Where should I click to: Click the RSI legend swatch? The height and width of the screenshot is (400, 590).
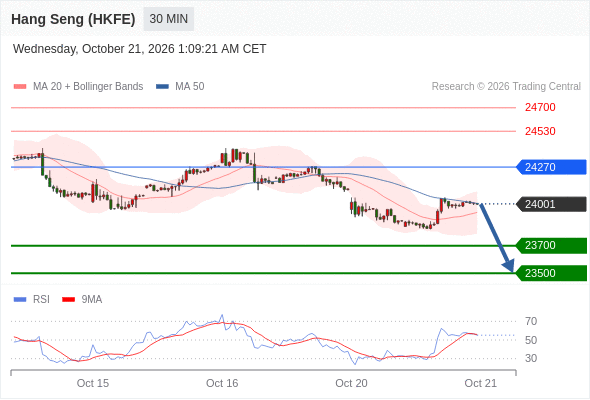20,300
